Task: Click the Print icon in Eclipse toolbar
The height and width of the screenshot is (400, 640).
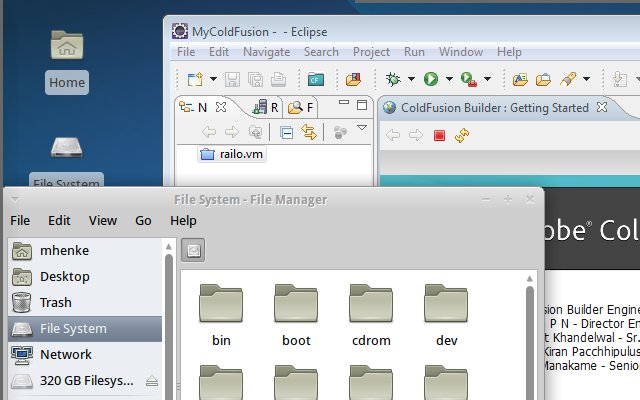Action: click(278, 79)
